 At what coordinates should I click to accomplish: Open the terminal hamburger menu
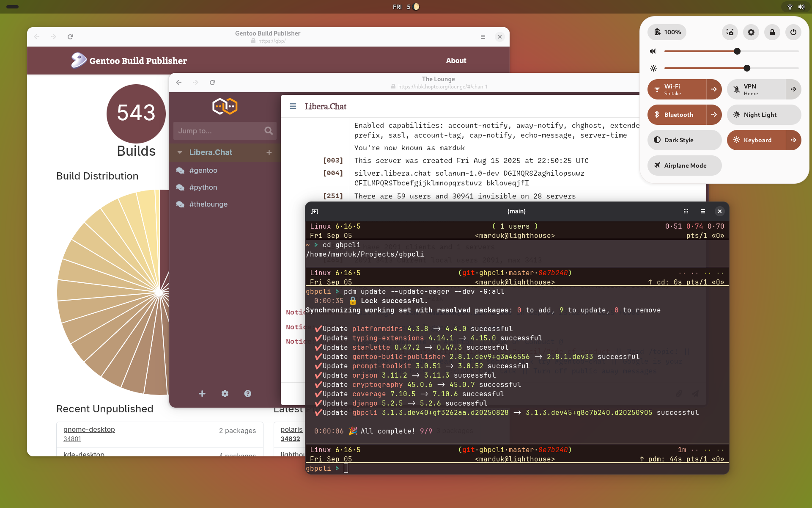[702, 211]
